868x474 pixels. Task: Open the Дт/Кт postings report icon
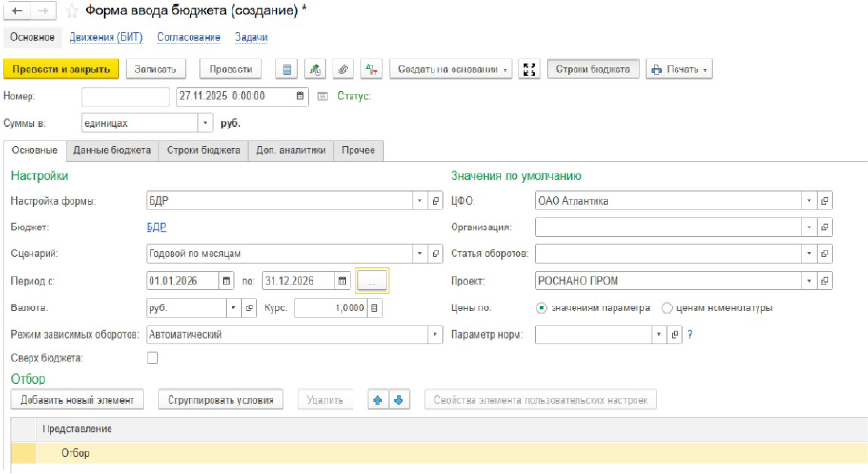[x=372, y=69]
